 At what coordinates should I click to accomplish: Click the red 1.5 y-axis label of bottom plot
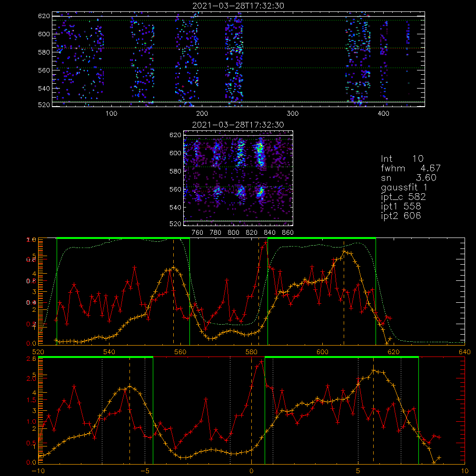pos(31,400)
